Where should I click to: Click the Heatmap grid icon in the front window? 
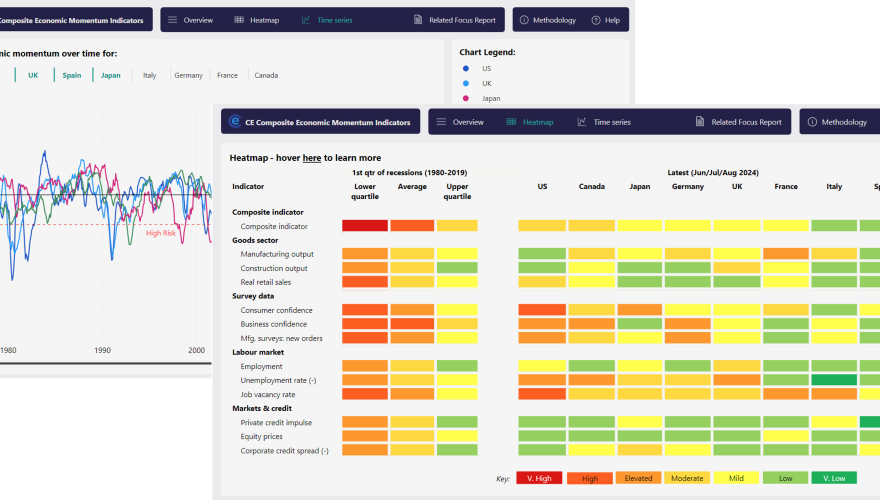click(511, 122)
